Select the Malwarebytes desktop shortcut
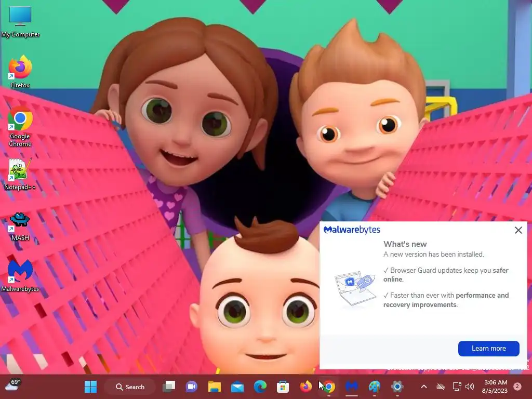The image size is (532, 399). click(x=20, y=275)
